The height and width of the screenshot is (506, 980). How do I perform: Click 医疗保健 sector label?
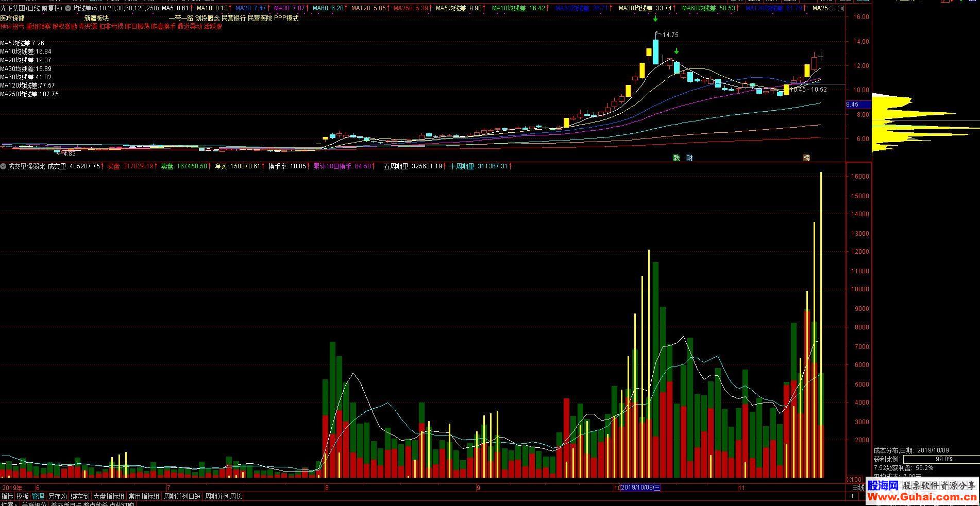12,18
